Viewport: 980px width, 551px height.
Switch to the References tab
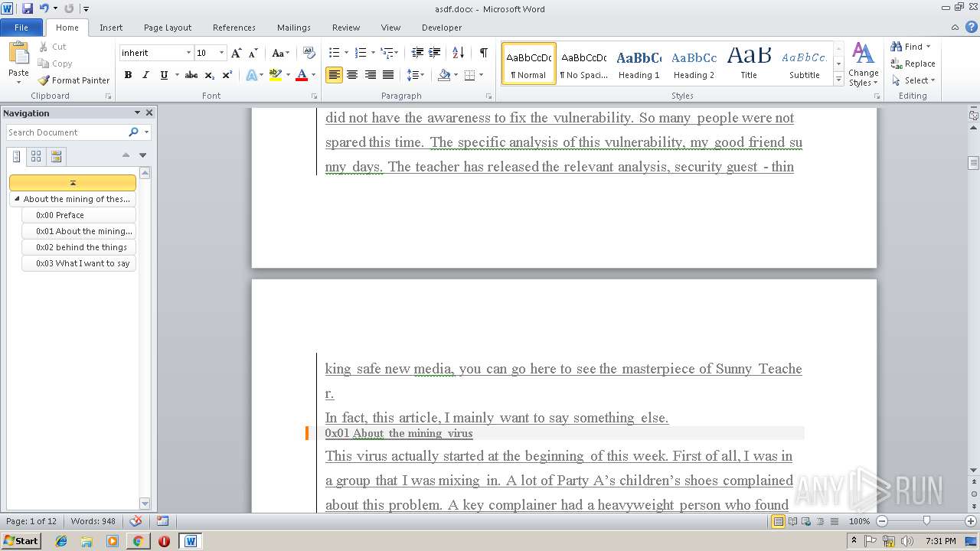coord(234,28)
